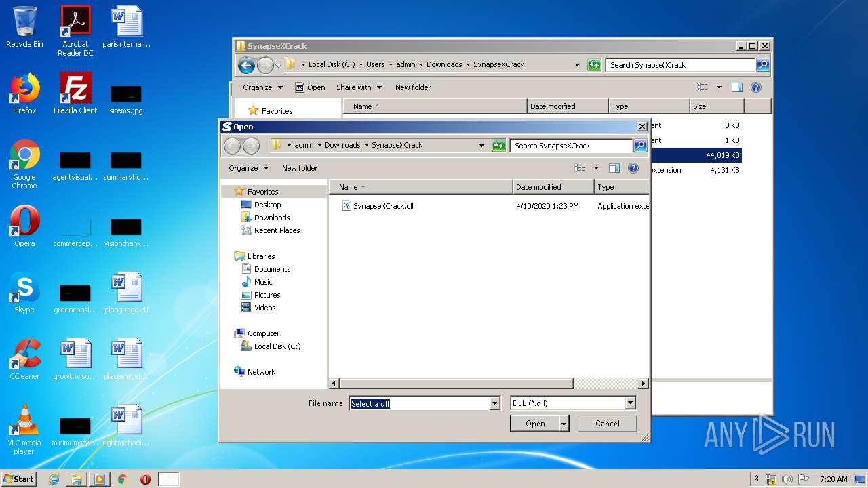Open VLC media player desktop icon
868x488 pixels.
pyautogui.click(x=24, y=430)
